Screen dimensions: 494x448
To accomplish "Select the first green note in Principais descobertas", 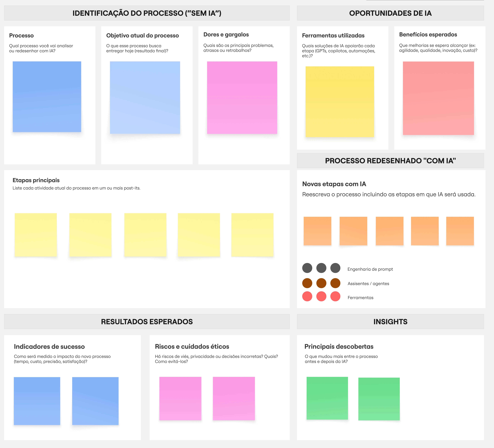I will click(327, 398).
